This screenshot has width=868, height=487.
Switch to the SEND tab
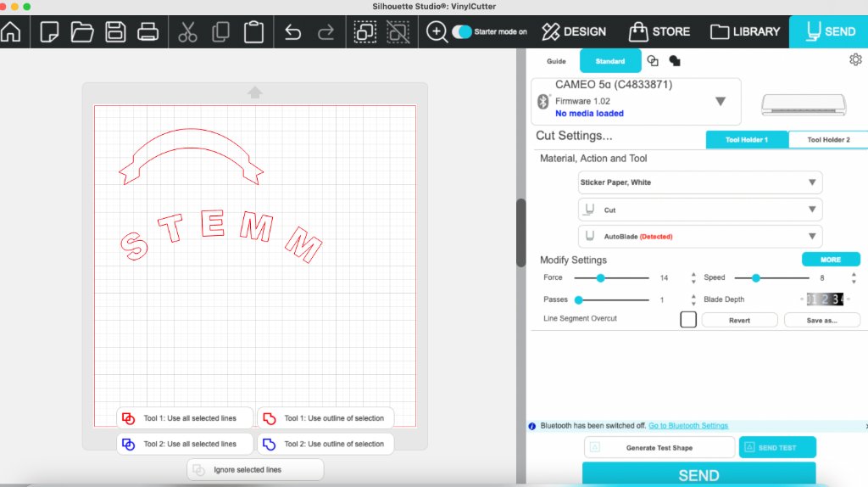point(829,31)
